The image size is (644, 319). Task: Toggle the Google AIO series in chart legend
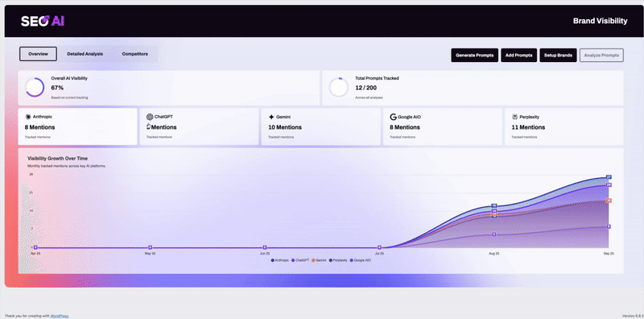tap(360, 260)
